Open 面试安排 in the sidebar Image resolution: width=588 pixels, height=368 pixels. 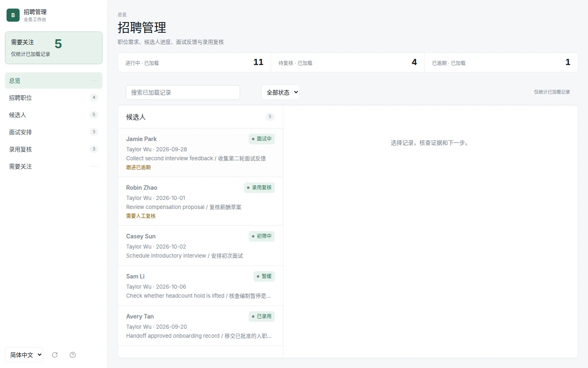click(x=53, y=132)
